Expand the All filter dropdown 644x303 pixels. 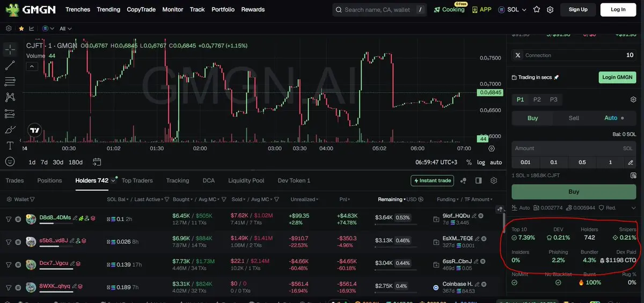point(65,28)
